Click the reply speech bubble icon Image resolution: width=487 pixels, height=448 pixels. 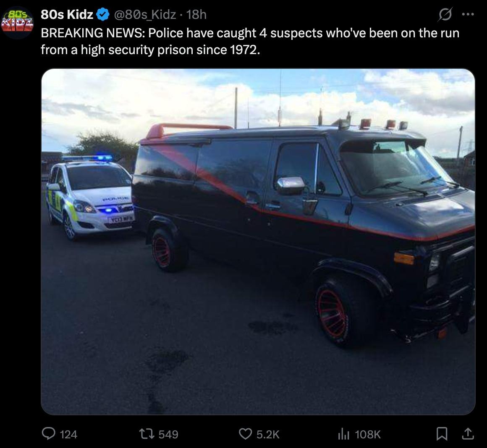tap(48, 434)
